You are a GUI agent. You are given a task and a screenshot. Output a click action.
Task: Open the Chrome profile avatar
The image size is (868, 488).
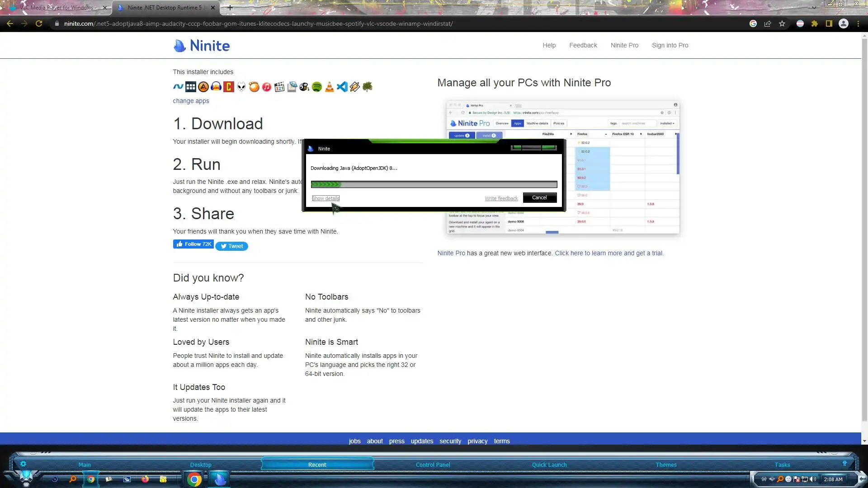(x=844, y=23)
